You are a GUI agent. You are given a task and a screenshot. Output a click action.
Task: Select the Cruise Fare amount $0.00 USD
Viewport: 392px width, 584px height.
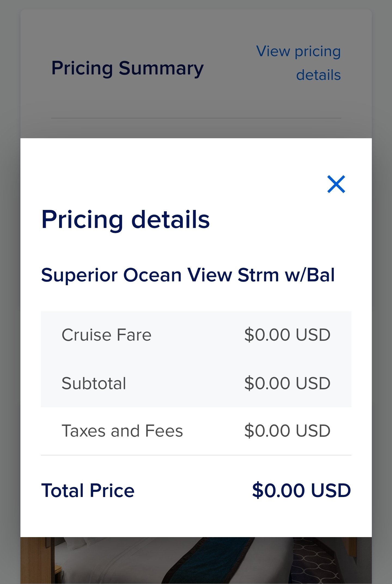pyautogui.click(x=287, y=335)
